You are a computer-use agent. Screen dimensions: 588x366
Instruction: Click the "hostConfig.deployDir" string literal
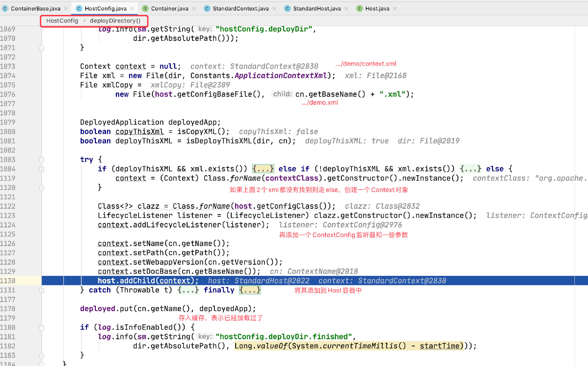click(264, 29)
